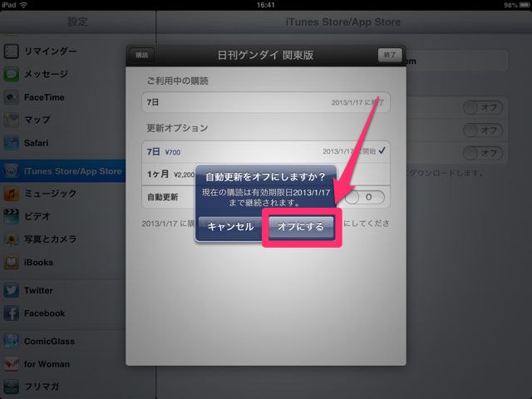The height and width of the screenshot is (399, 532).
Task: Tap the 設定 sidebar title
Action: pos(77,22)
